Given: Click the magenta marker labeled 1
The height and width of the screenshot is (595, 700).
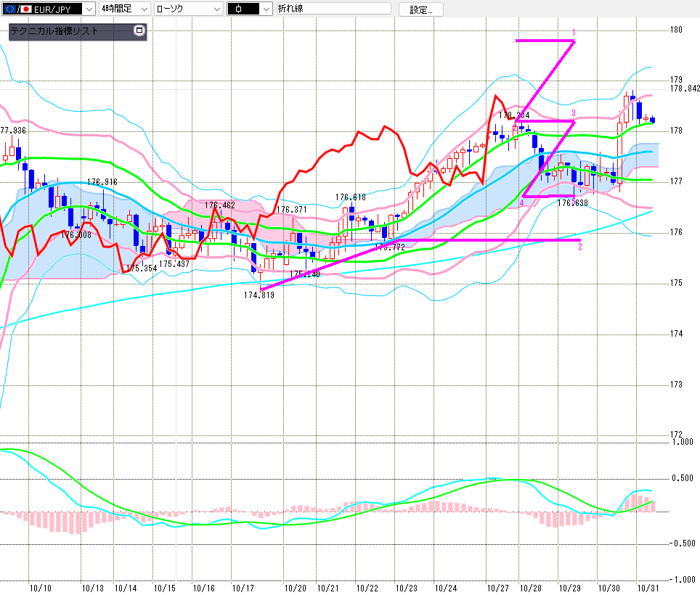Looking at the screenshot, I should pos(574,33).
